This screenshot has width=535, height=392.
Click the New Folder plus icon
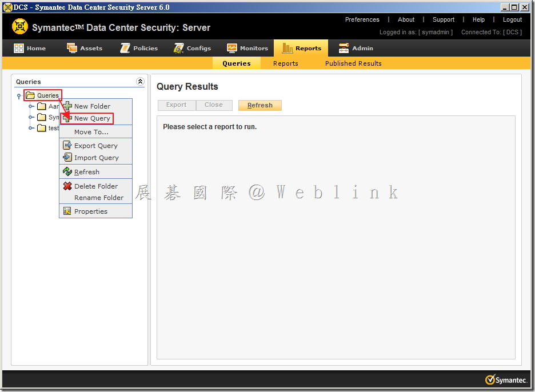click(x=67, y=106)
